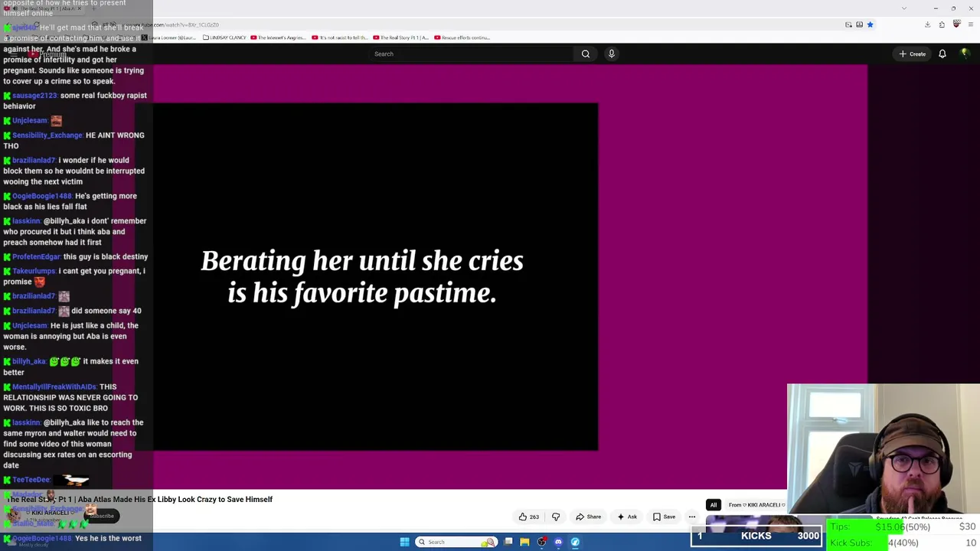
Task: Open more actions three-dot menu under video
Action: 692,517
